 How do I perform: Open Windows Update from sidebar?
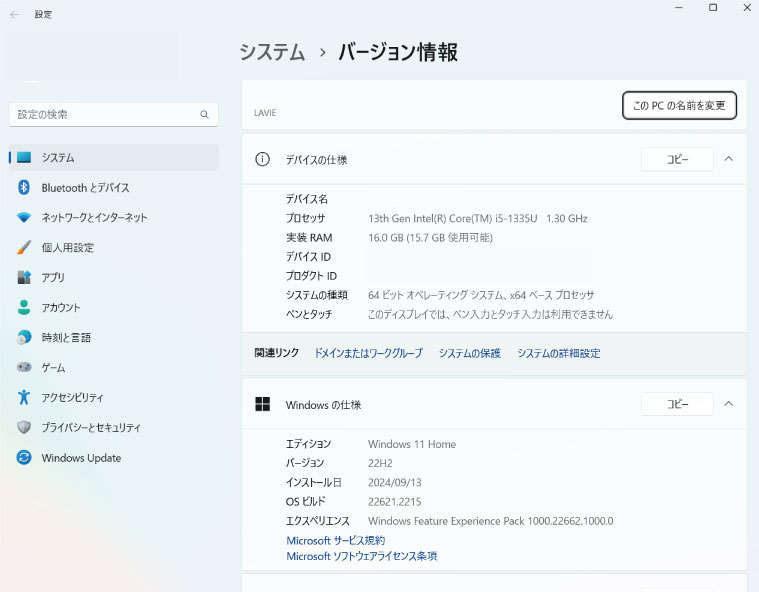(80, 458)
